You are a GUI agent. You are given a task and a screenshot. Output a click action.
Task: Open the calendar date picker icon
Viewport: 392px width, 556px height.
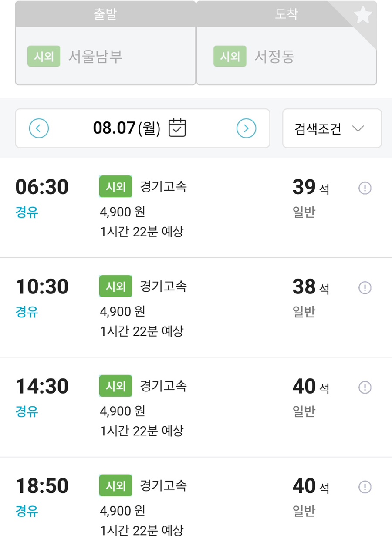[x=177, y=128]
